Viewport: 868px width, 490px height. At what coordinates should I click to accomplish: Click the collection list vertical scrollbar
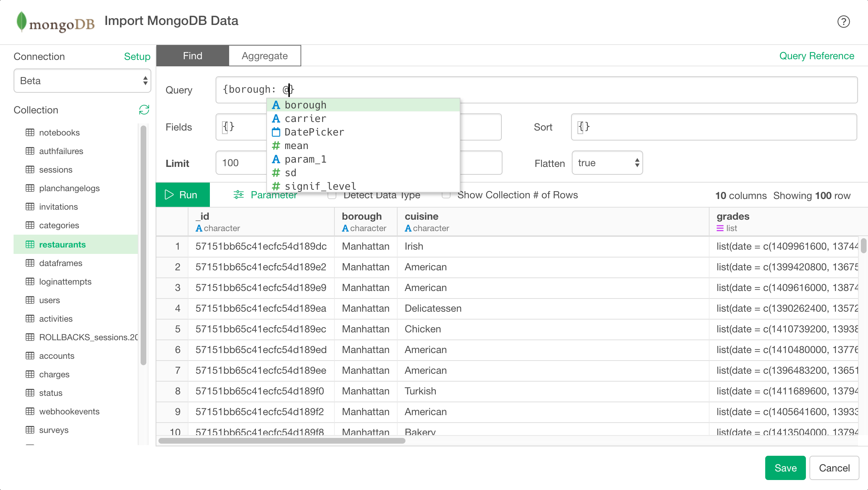[x=143, y=245]
